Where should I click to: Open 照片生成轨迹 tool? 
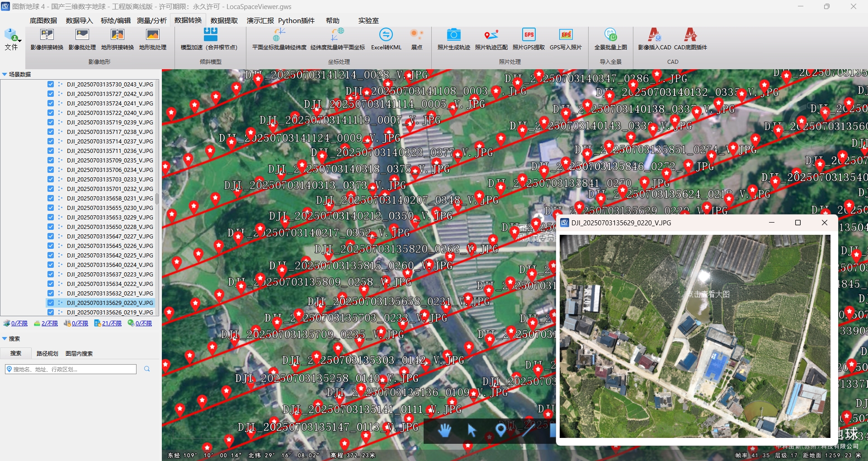click(x=454, y=39)
